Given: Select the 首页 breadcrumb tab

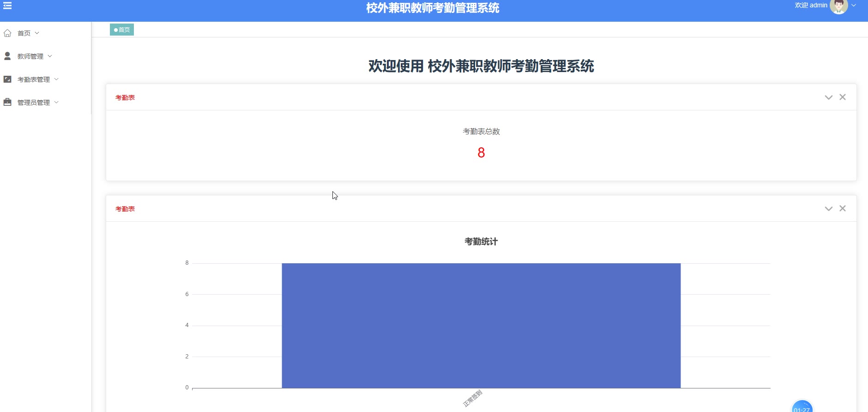Looking at the screenshot, I should [x=122, y=30].
